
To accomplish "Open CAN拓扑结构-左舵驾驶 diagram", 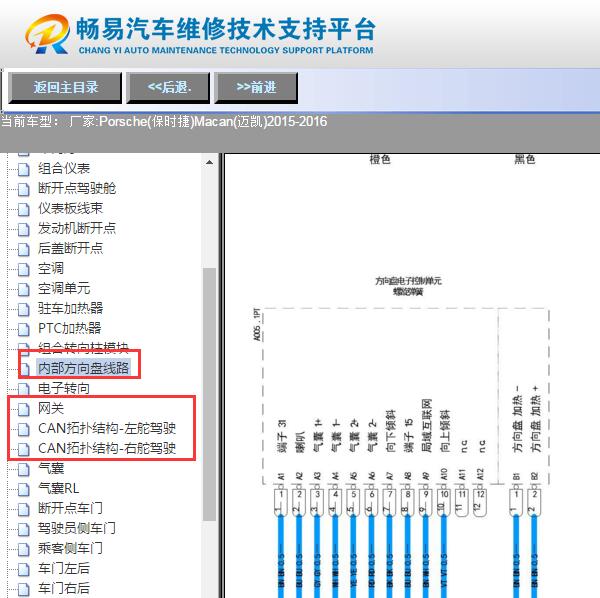I will pos(107,428).
